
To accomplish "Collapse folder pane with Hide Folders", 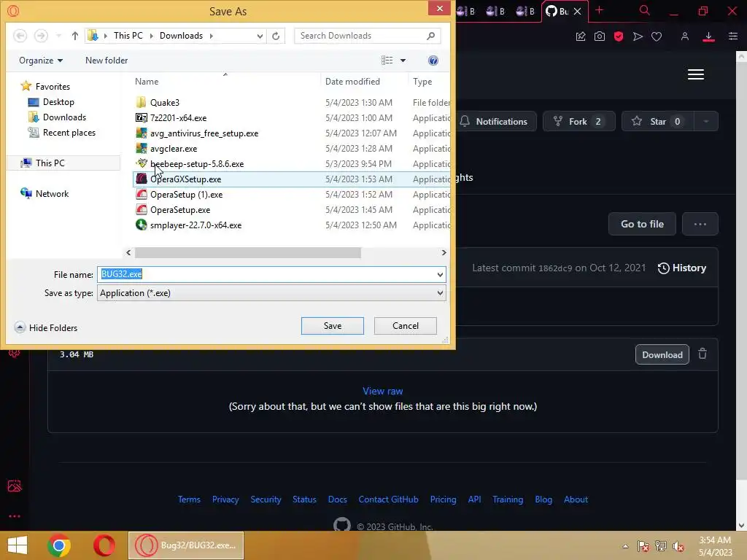I will [46, 327].
